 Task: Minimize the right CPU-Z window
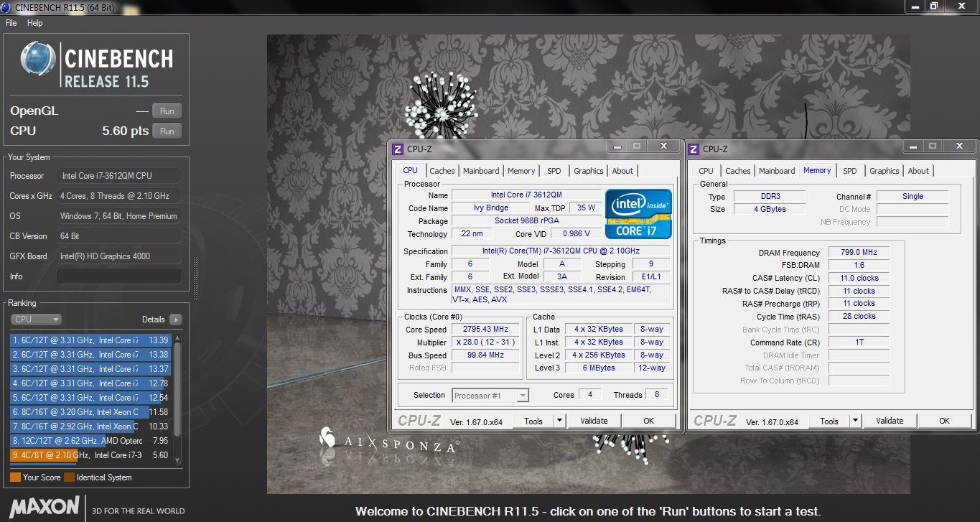[x=913, y=146]
